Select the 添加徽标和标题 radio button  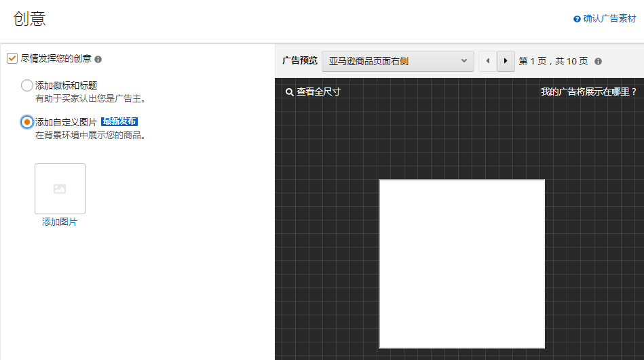pyautogui.click(x=27, y=85)
